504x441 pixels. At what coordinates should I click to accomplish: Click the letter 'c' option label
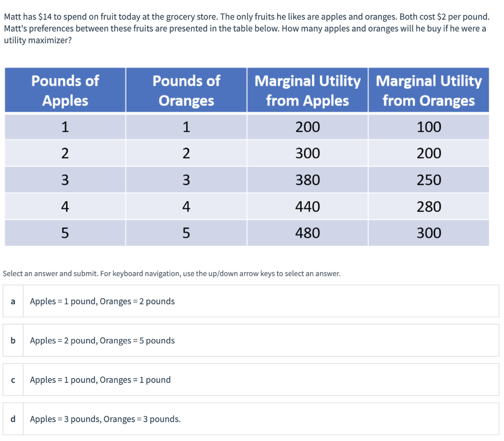pos(13,379)
